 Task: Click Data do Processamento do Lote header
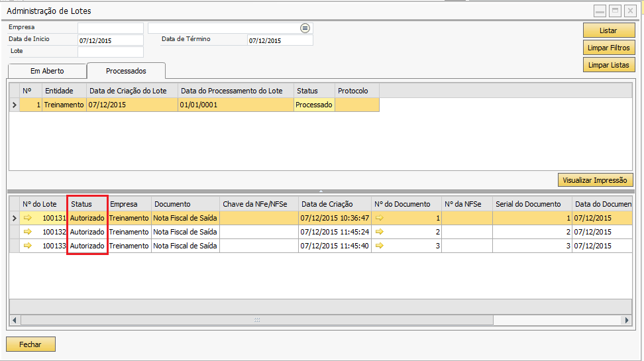coord(236,91)
